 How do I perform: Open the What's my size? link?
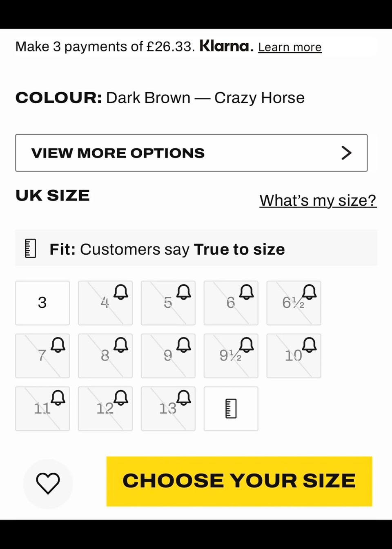click(318, 200)
